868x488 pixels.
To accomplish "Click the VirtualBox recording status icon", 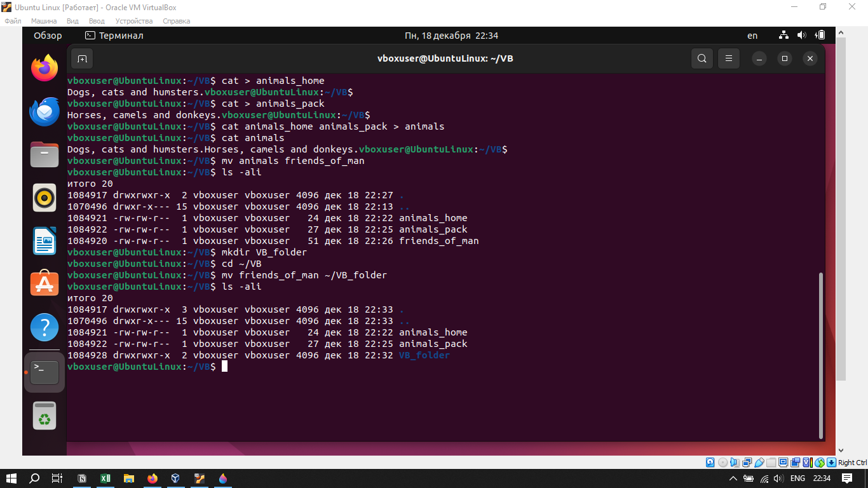I will point(795,463).
